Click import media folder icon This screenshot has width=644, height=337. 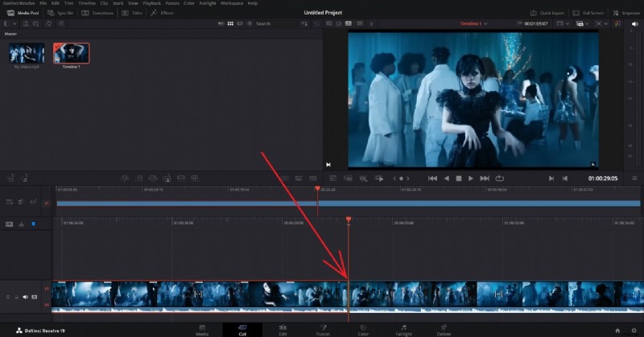point(36,24)
